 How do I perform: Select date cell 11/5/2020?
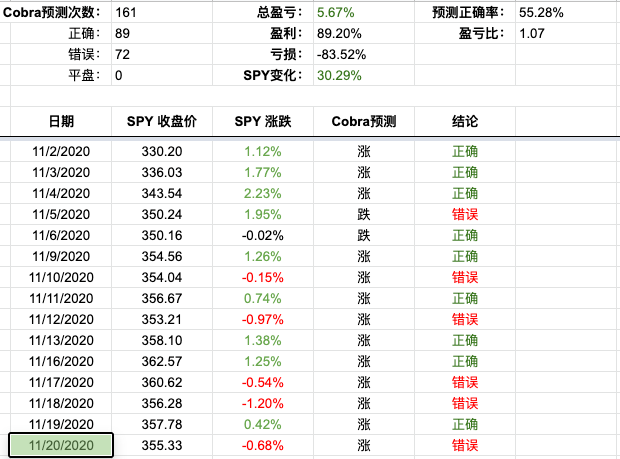point(61,214)
